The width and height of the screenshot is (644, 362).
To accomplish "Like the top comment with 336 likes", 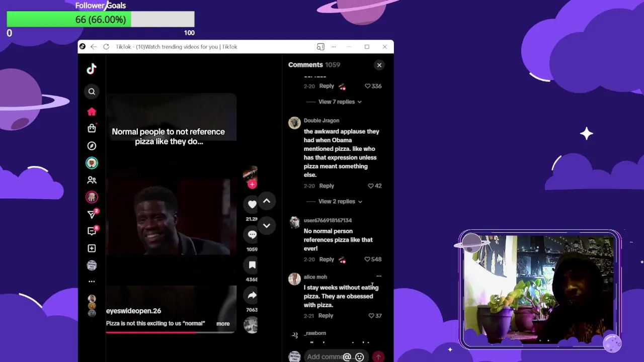I will [373, 86].
